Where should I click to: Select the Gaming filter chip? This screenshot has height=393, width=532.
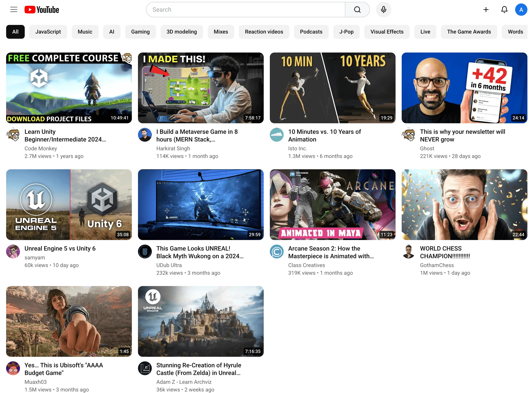click(x=140, y=32)
